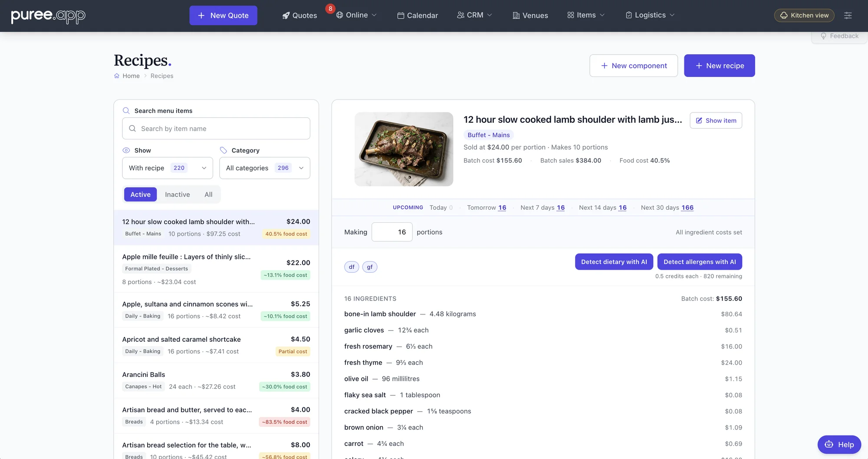Click the edit pencil icon in Show item

click(699, 121)
